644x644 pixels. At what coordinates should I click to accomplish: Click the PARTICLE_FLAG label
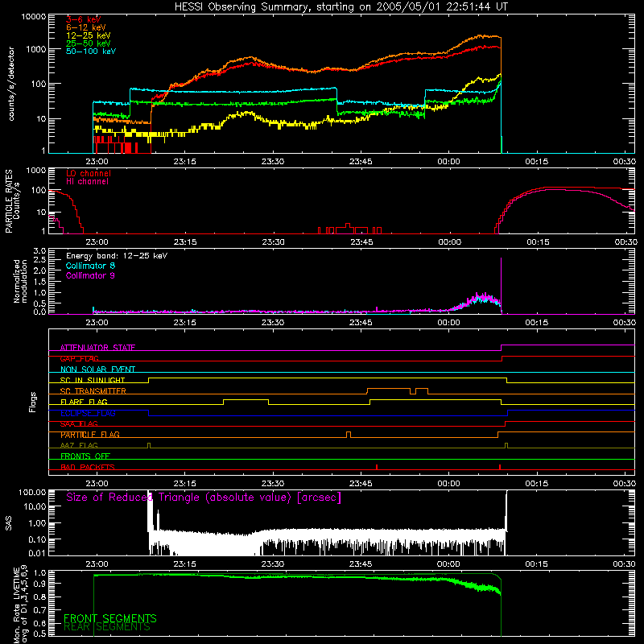pos(90,435)
